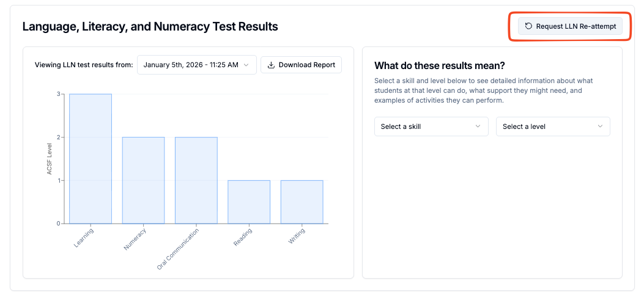Image resolution: width=644 pixels, height=297 pixels.
Task: Click the Oral Communication bar
Action: point(196,180)
